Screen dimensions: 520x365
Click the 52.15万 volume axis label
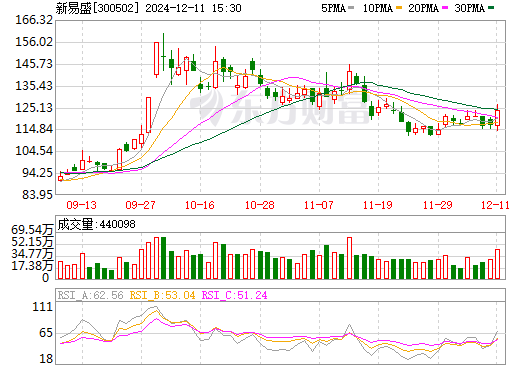[x=32, y=242]
